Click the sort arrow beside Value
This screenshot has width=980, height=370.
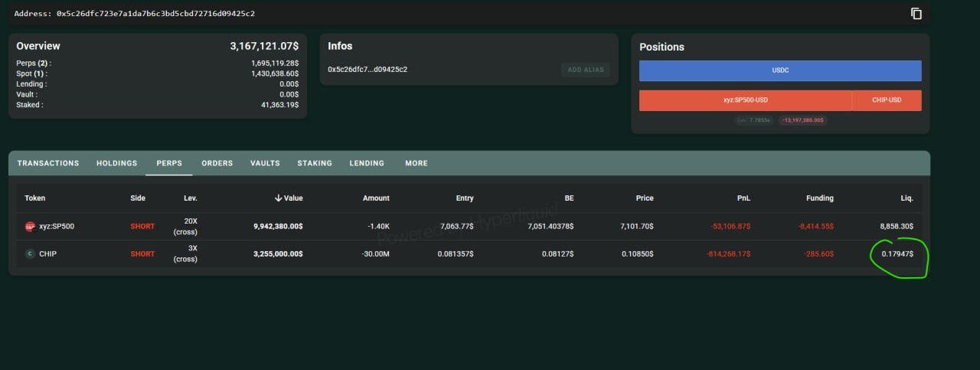(278, 198)
